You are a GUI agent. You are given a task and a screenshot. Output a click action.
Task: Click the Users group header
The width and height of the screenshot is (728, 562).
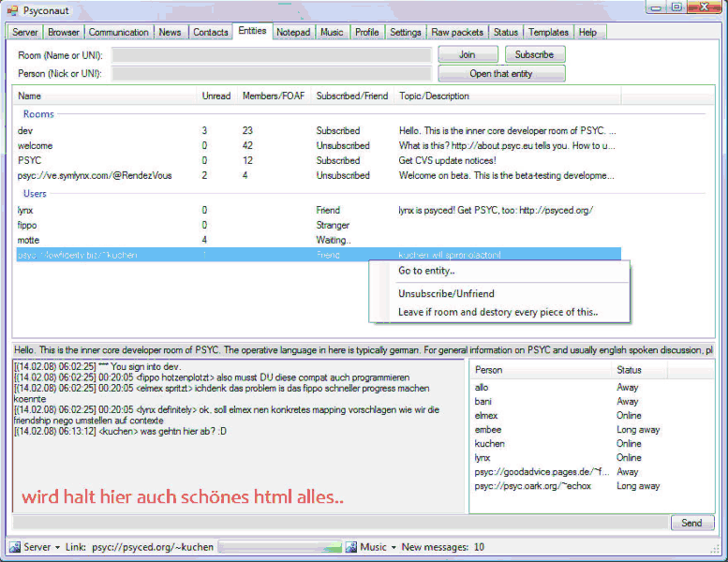point(35,194)
